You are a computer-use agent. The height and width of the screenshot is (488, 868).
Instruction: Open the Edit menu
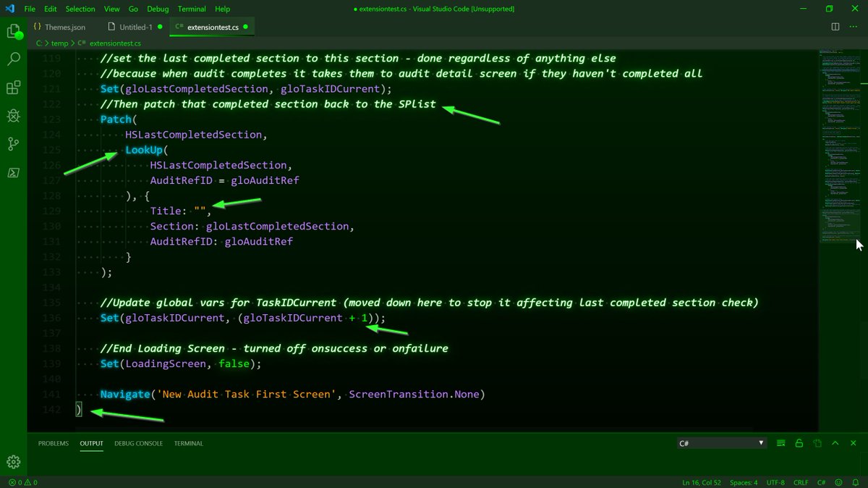[51, 9]
